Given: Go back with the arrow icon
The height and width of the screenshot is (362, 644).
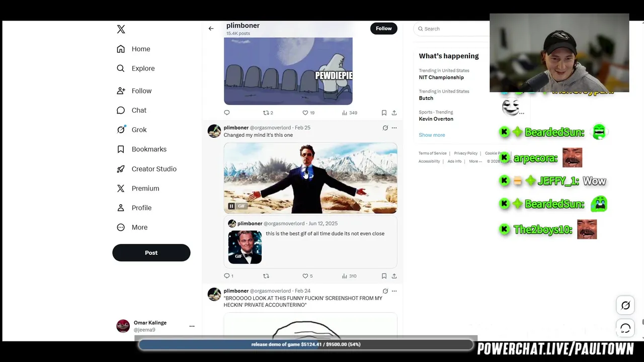Looking at the screenshot, I should (211, 29).
